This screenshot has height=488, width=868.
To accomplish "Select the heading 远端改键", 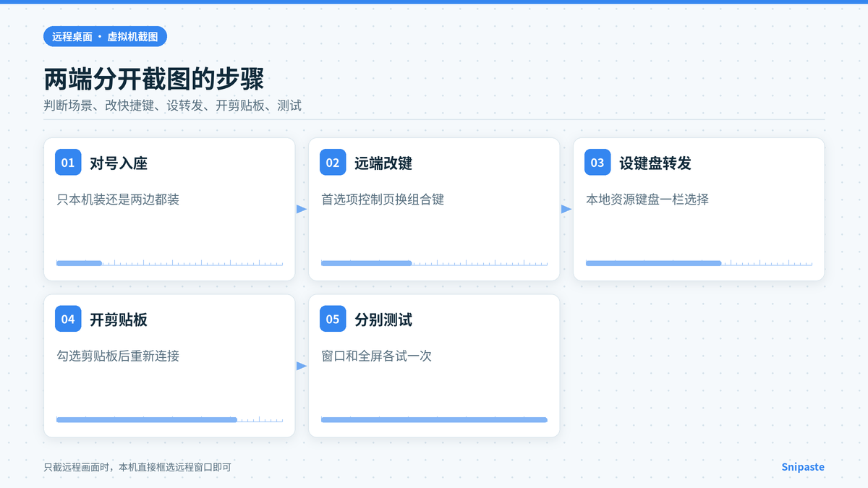I will [x=383, y=163].
